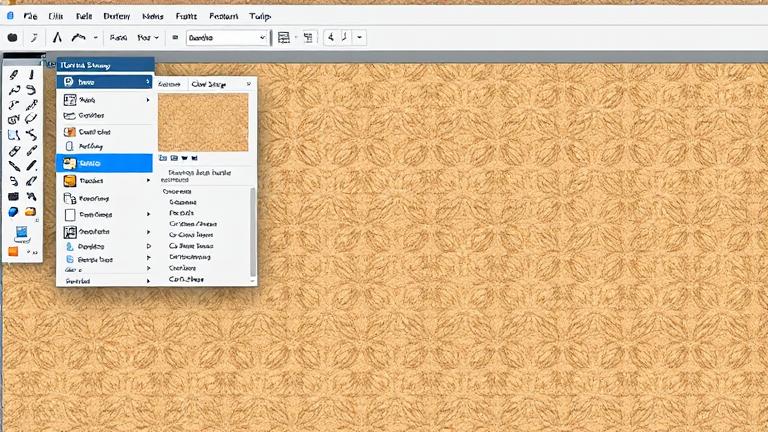Toggle the white checkbox square in popup menu
This screenshot has height=432, width=768.
70,215
